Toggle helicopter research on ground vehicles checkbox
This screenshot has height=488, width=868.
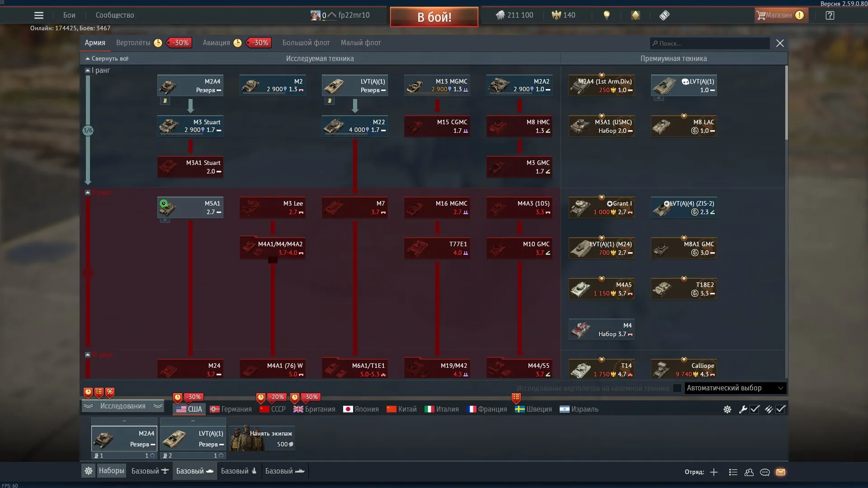point(677,388)
